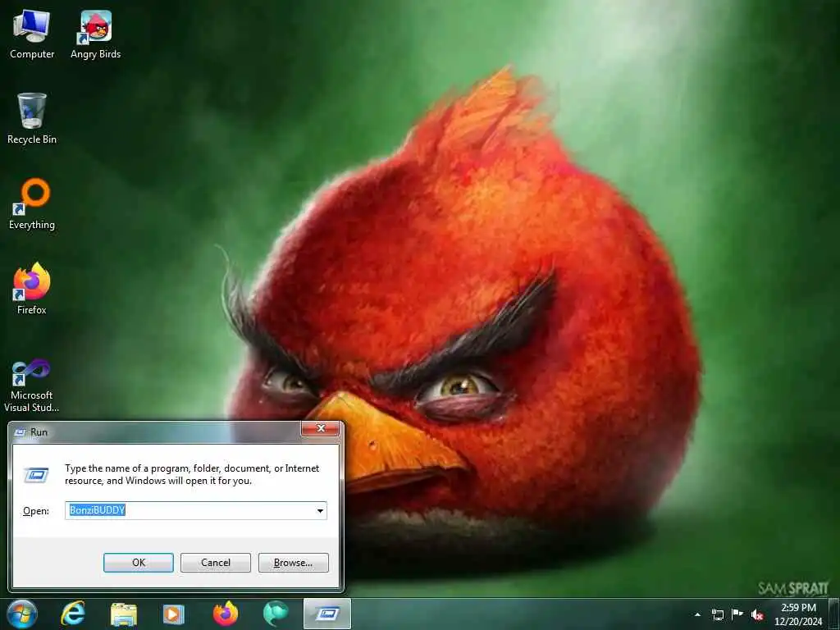
Task: Launch Firefox from the taskbar
Action: pyautogui.click(x=225, y=614)
